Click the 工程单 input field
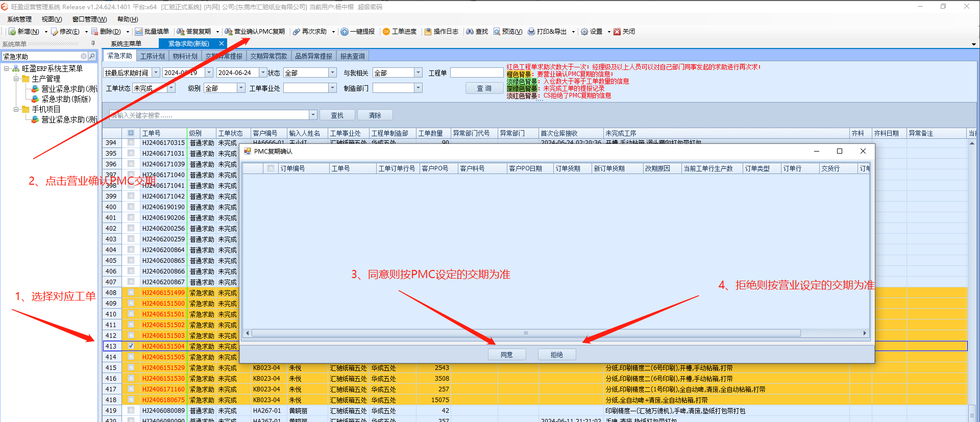The width and height of the screenshot is (980, 422). pos(477,72)
